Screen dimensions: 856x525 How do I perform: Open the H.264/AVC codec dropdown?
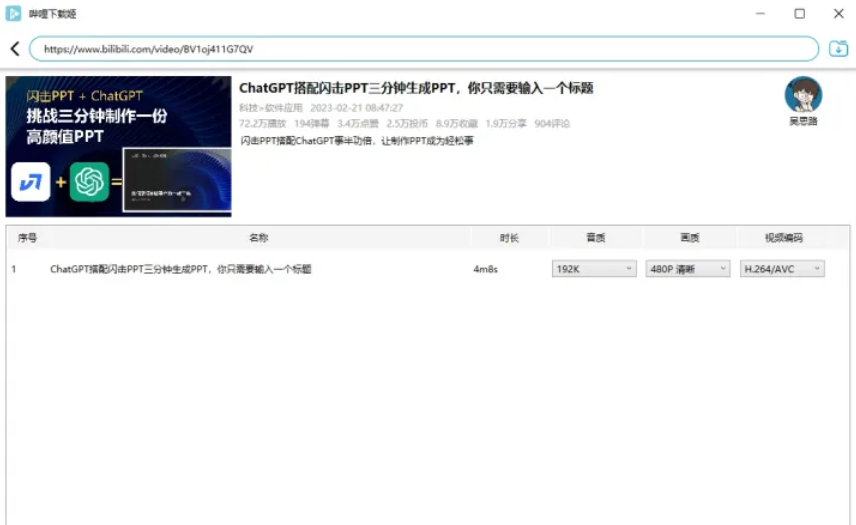point(782,269)
